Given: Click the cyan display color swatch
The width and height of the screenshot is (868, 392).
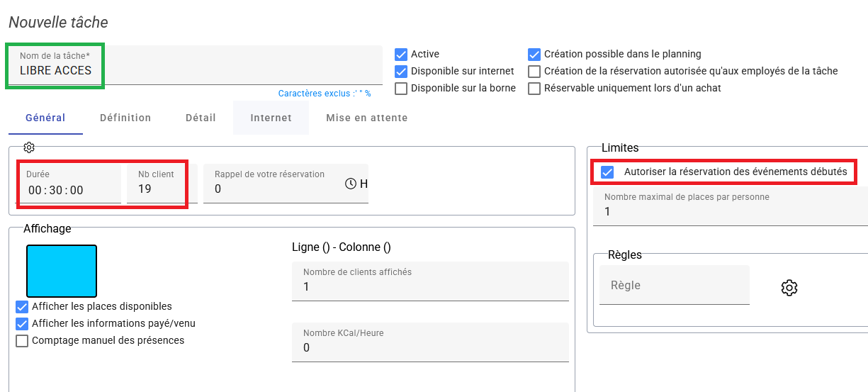Looking at the screenshot, I should pos(62,271).
